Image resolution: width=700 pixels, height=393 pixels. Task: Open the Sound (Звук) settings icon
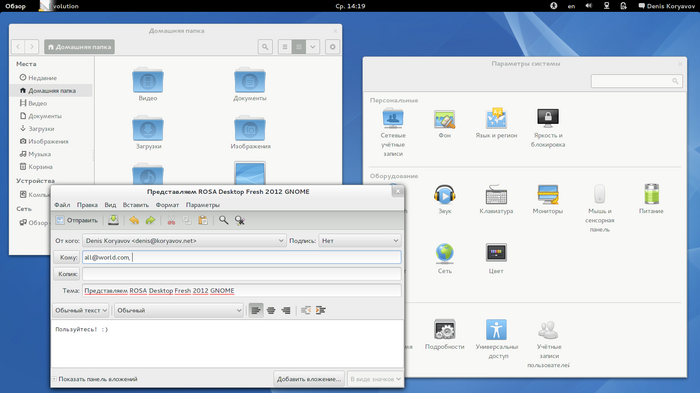(x=445, y=200)
